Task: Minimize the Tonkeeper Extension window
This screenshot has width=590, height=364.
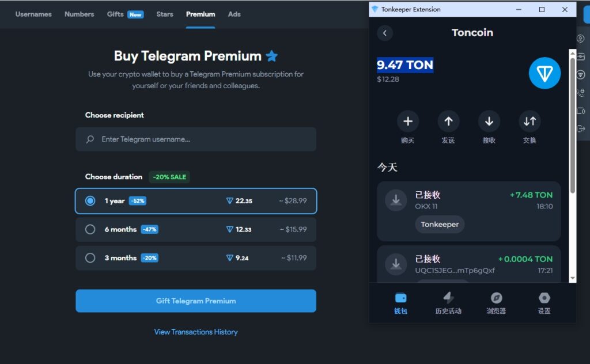Action: (519, 9)
